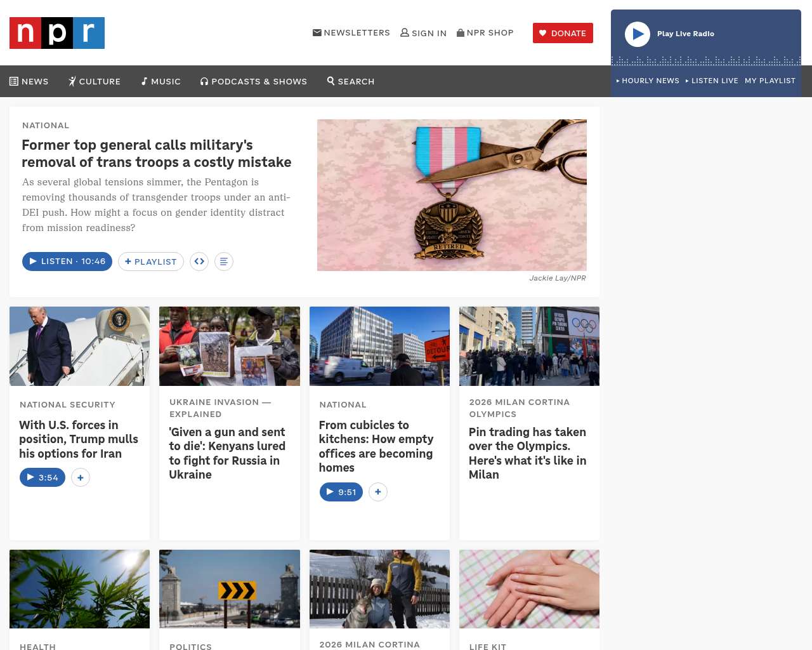Play the 3:54 Iran audio
The width and height of the screenshot is (812, 650).
pos(43,477)
